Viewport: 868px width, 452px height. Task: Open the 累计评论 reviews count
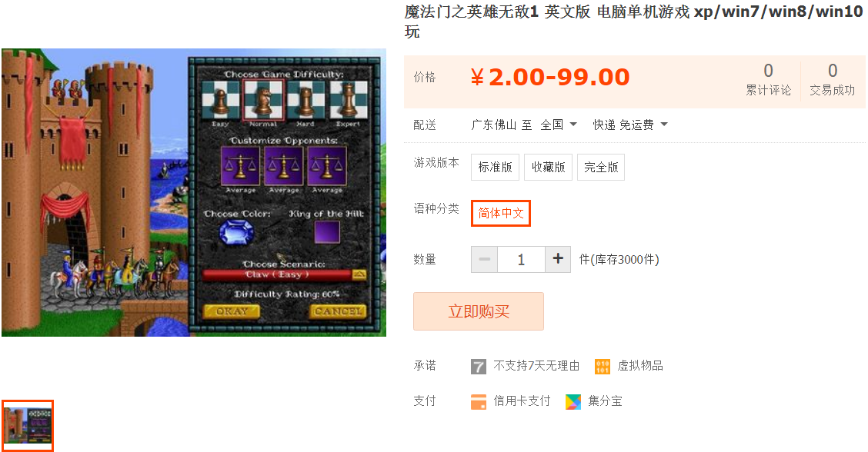click(x=769, y=80)
